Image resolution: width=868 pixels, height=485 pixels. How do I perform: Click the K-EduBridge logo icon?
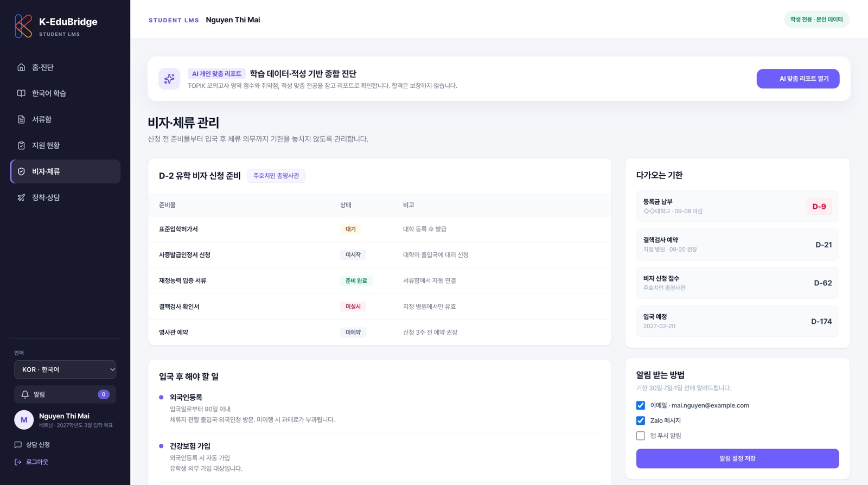click(x=23, y=26)
